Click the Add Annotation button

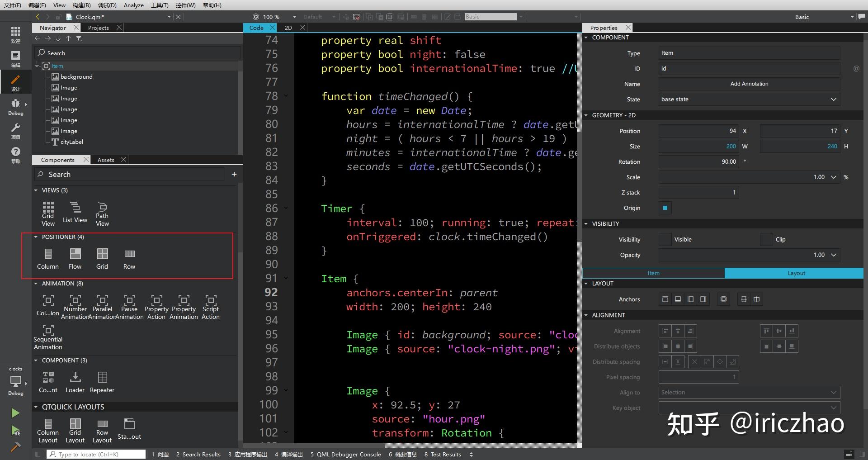pyautogui.click(x=749, y=84)
